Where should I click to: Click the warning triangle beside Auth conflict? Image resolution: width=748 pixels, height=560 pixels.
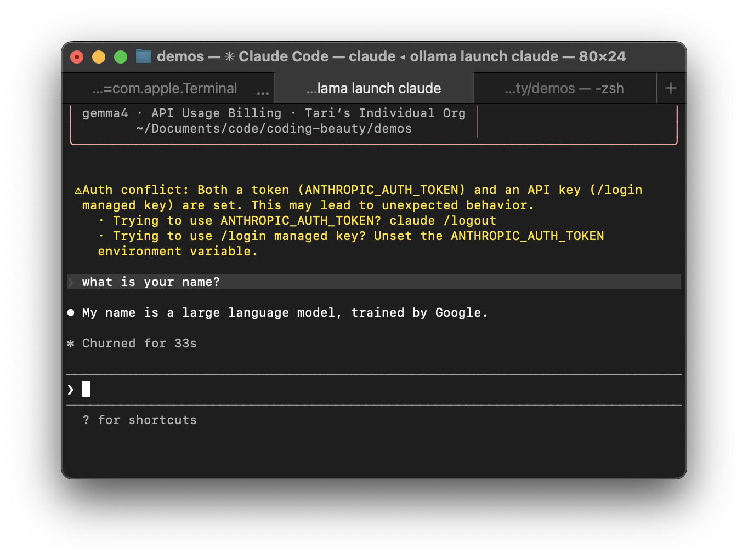coord(78,191)
